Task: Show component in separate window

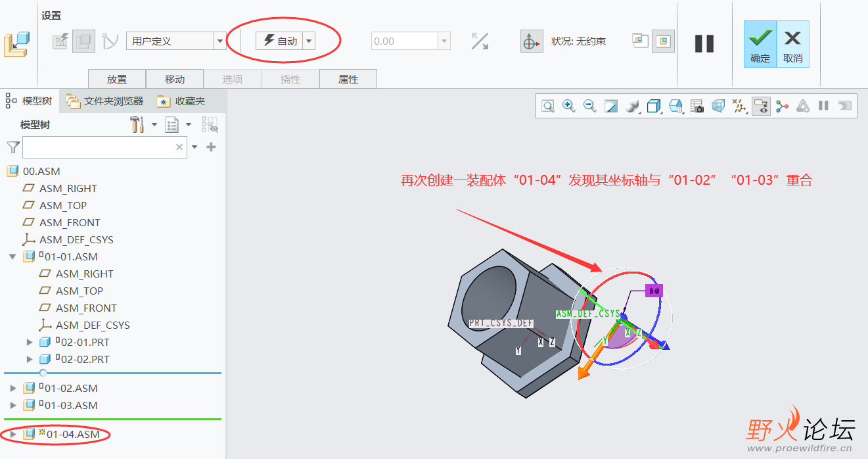Action: pos(641,41)
